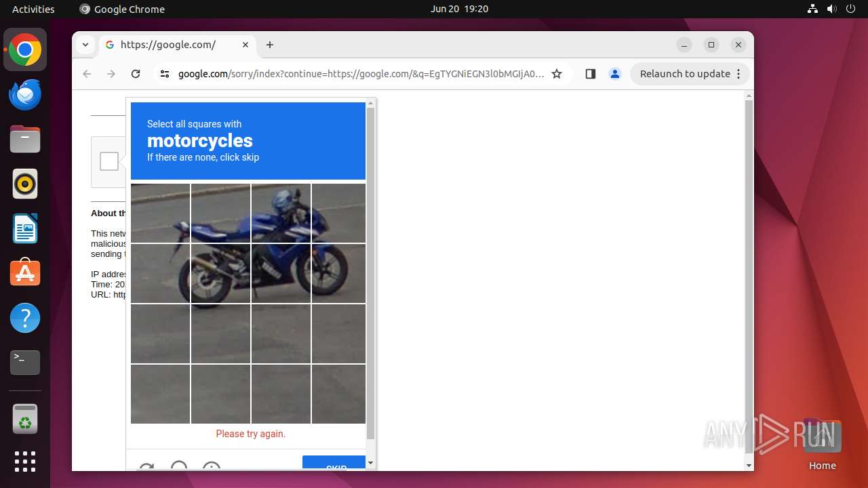Screen dimensions: 868x488
Task: Open the Chrome profile avatar menu
Action: (x=615, y=74)
